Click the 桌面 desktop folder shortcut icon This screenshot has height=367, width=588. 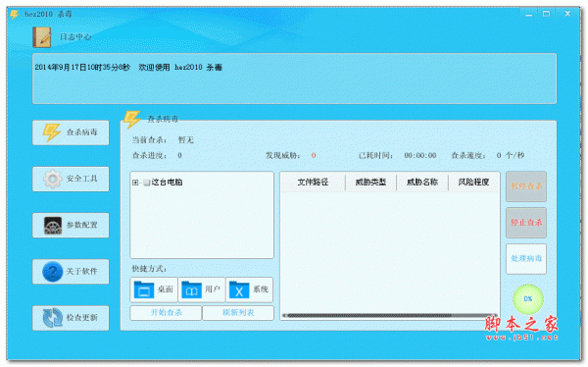(x=144, y=289)
